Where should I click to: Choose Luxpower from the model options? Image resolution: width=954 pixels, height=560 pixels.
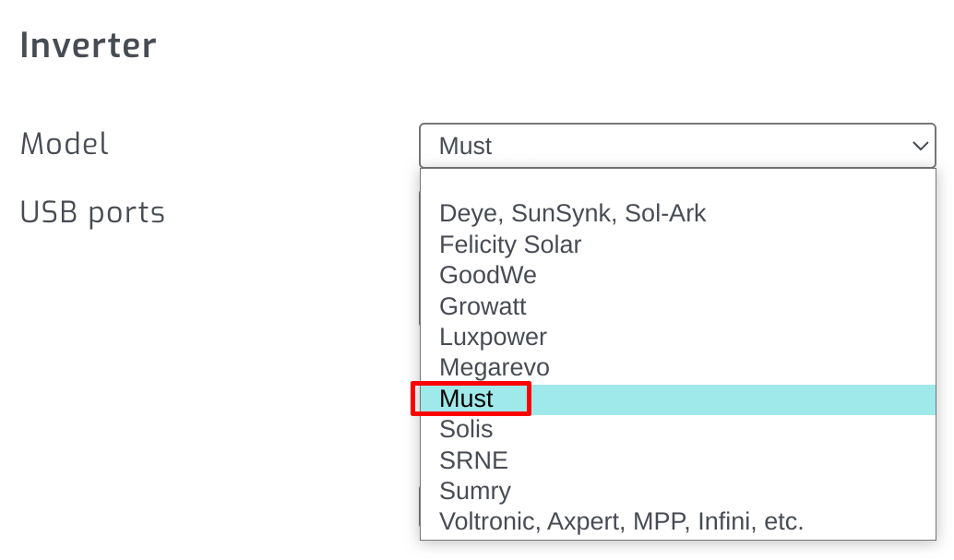click(493, 337)
